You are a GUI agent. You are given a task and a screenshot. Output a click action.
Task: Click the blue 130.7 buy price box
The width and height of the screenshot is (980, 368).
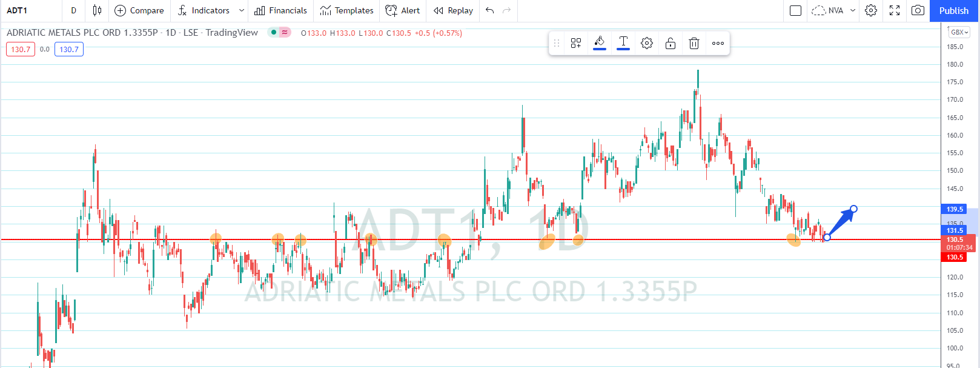tap(69, 50)
